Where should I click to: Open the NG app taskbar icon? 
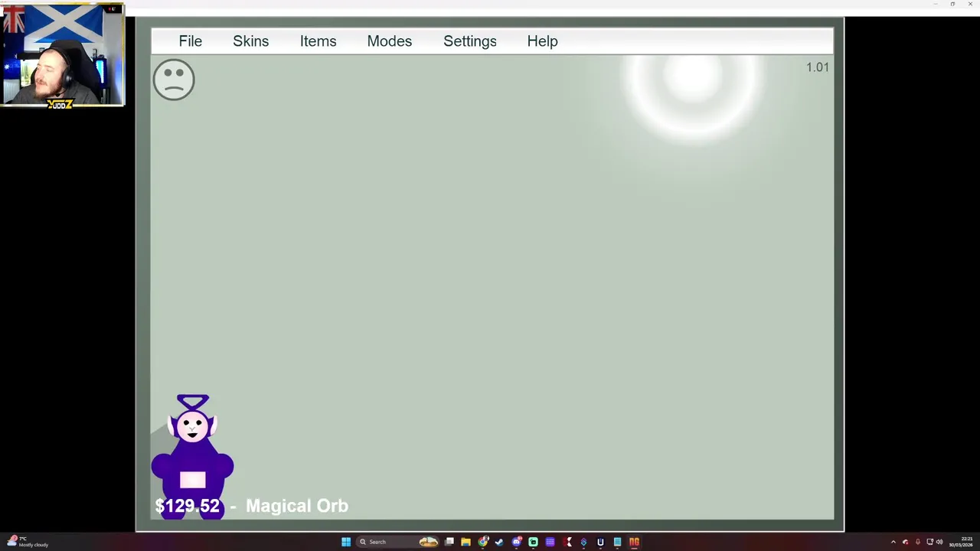[x=634, y=542]
